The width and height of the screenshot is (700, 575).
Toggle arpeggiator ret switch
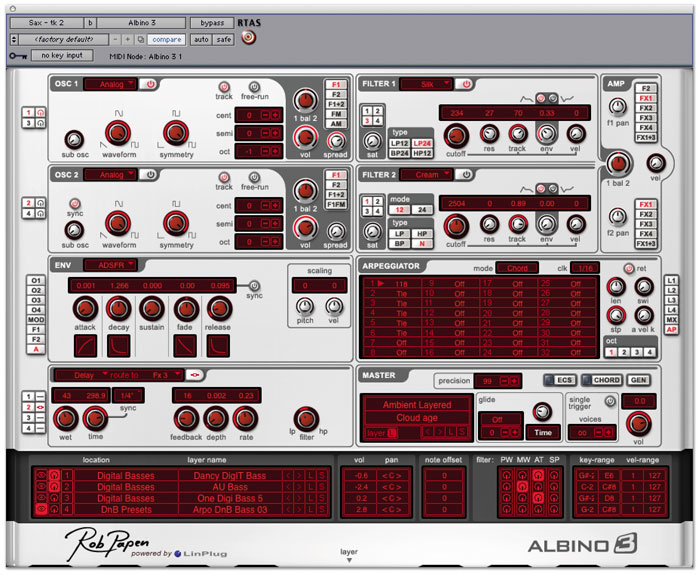coord(629,268)
